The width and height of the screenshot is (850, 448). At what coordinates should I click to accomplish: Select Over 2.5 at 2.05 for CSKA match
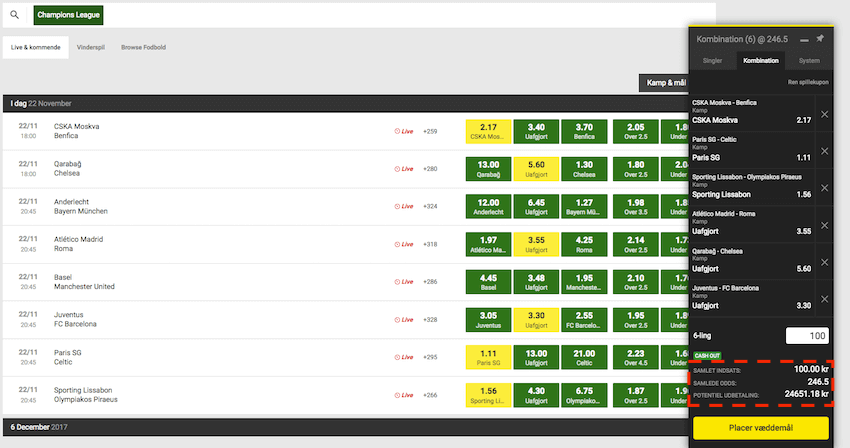coord(636,131)
